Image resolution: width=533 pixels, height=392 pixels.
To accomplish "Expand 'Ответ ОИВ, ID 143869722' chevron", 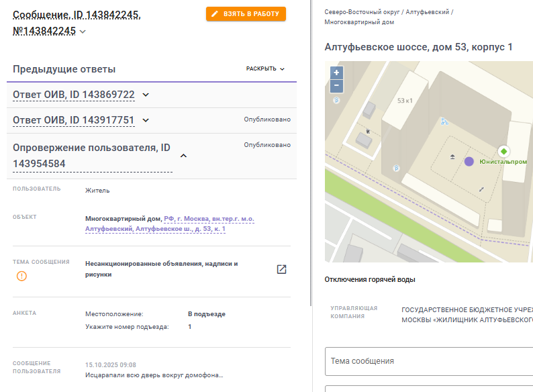I will coord(146,95).
